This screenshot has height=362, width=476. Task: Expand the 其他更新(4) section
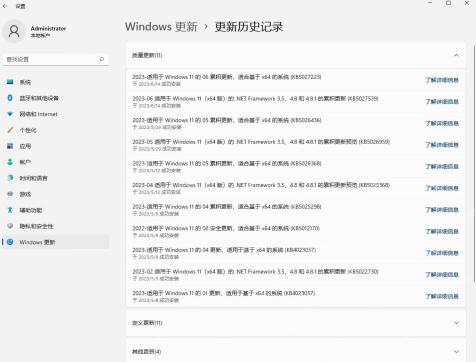(x=296, y=351)
